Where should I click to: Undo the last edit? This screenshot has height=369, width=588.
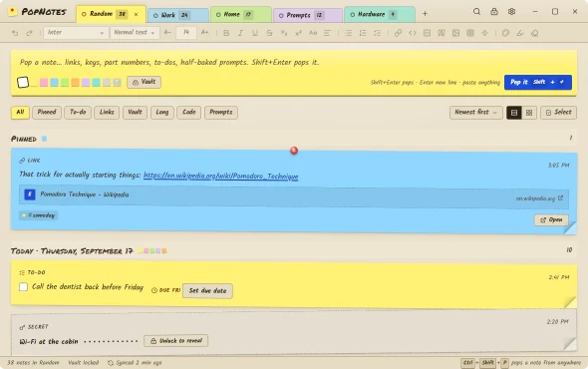click(x=15, y=33)
